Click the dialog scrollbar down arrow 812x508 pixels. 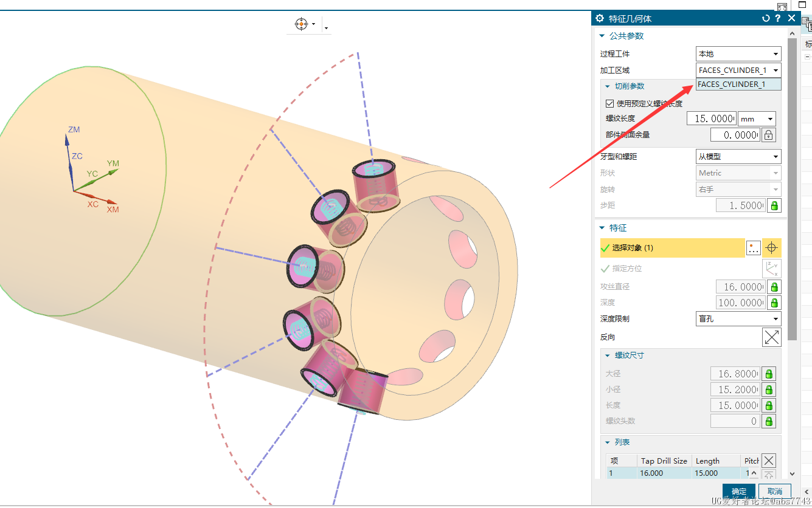(791, 474)
